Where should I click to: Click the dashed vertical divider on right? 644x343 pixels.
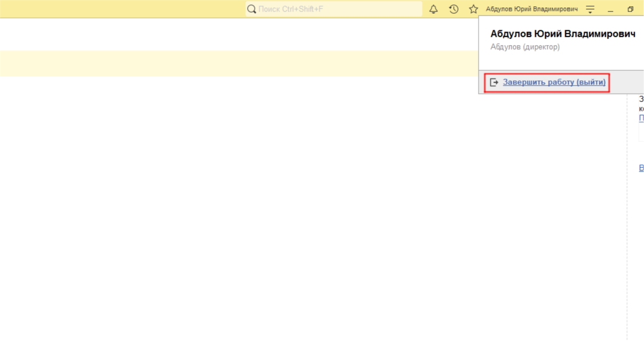click(627, 229)
